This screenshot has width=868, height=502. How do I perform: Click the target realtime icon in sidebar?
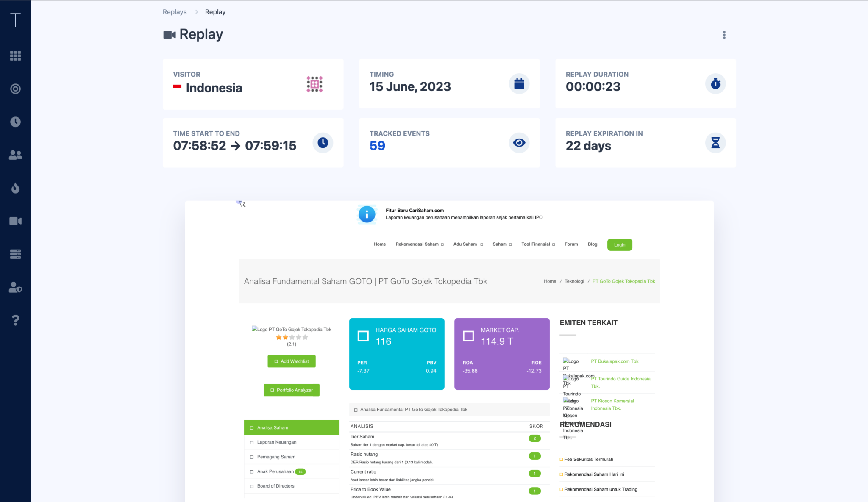pyautogui.click(x=15, y=89)
